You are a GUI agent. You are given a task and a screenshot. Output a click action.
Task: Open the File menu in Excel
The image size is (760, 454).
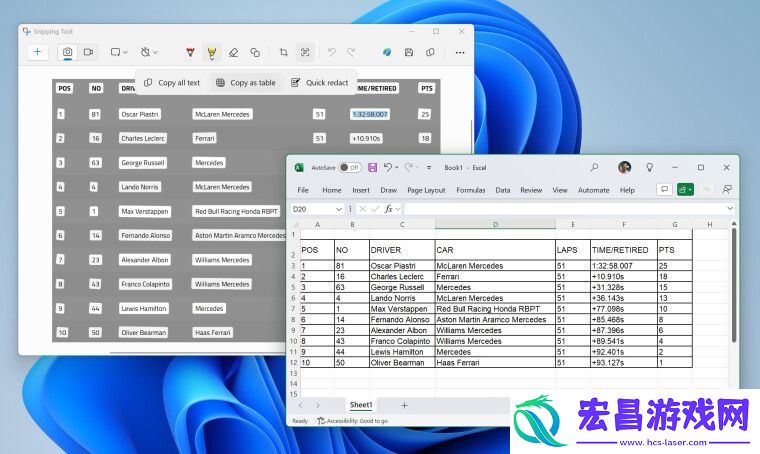[x=303, y=190]
